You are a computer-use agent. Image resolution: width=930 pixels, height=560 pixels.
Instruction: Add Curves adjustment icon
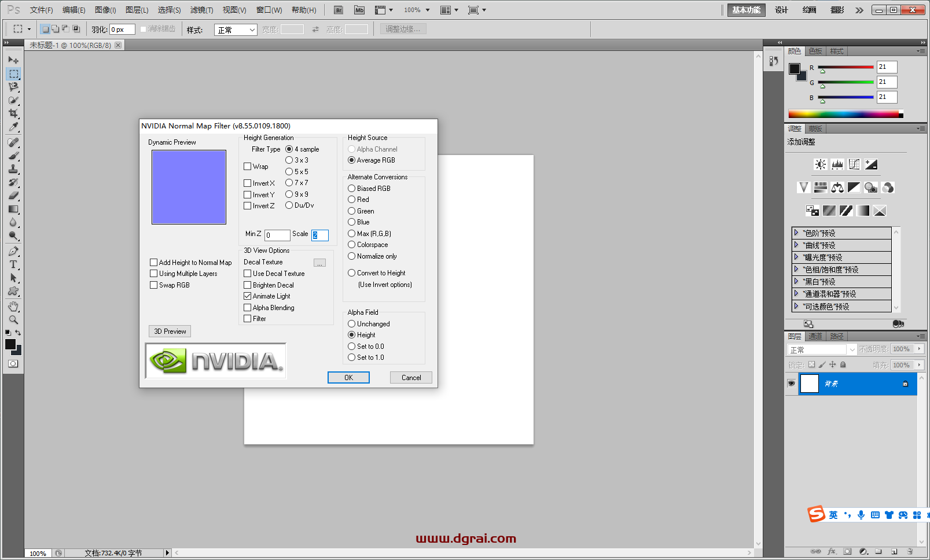[854, 164]
